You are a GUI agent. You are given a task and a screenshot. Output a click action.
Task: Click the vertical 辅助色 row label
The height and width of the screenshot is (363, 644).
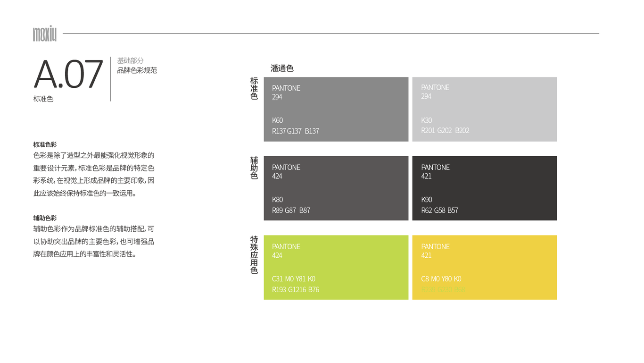(254, 168)
